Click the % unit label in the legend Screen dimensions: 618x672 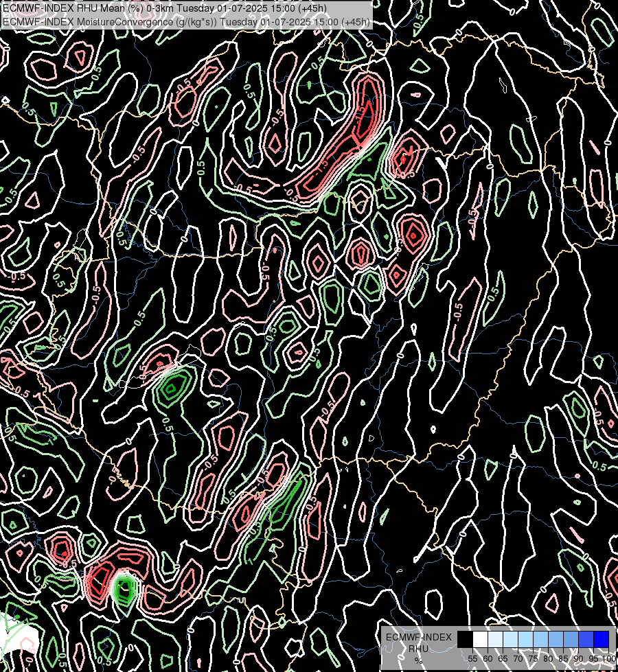pyautogui.click(x=419, y=660)
